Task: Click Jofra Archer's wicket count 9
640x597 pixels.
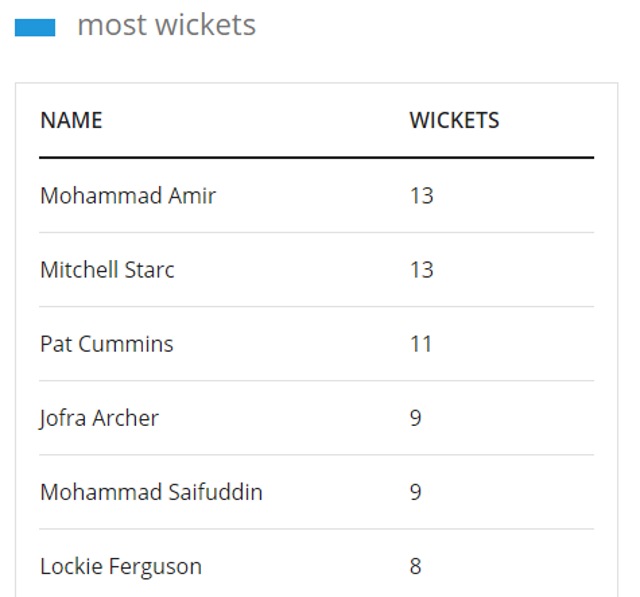Action: pyautogui.click(x=416, y=418)
